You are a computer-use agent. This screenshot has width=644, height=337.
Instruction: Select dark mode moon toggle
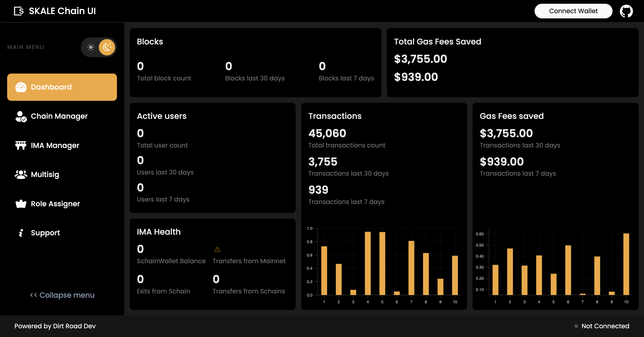[x=107, y=47]
